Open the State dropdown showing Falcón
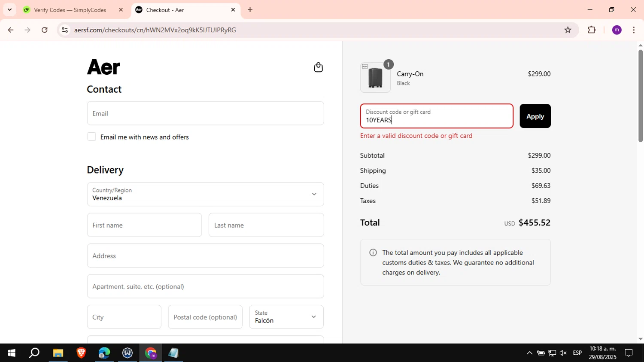The width and height of the screenshot is (644, 362). (x=286, y=317)
